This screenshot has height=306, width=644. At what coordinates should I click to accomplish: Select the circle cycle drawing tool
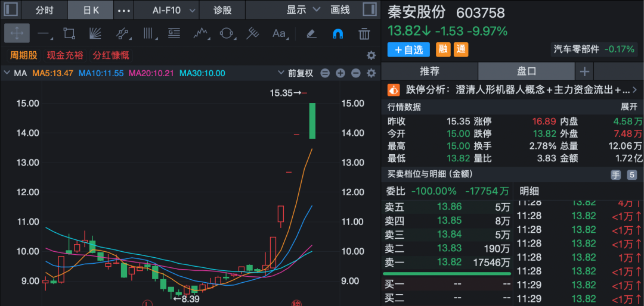coord(227,33)
